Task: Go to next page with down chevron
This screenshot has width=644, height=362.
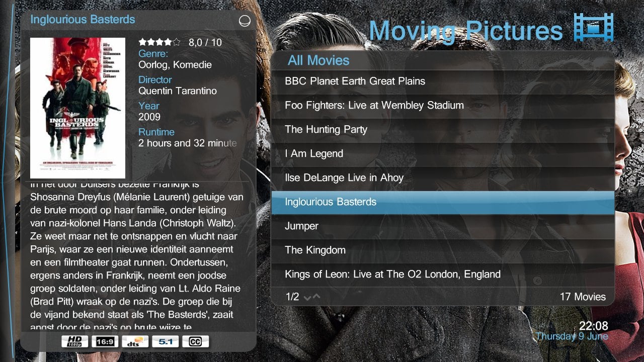Action: [307, 297]
